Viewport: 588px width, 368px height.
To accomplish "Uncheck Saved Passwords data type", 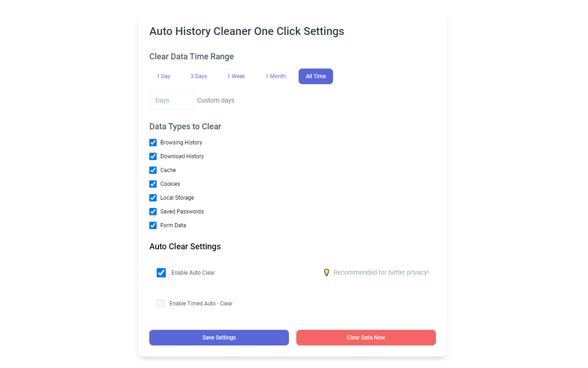I will (153, 212).
